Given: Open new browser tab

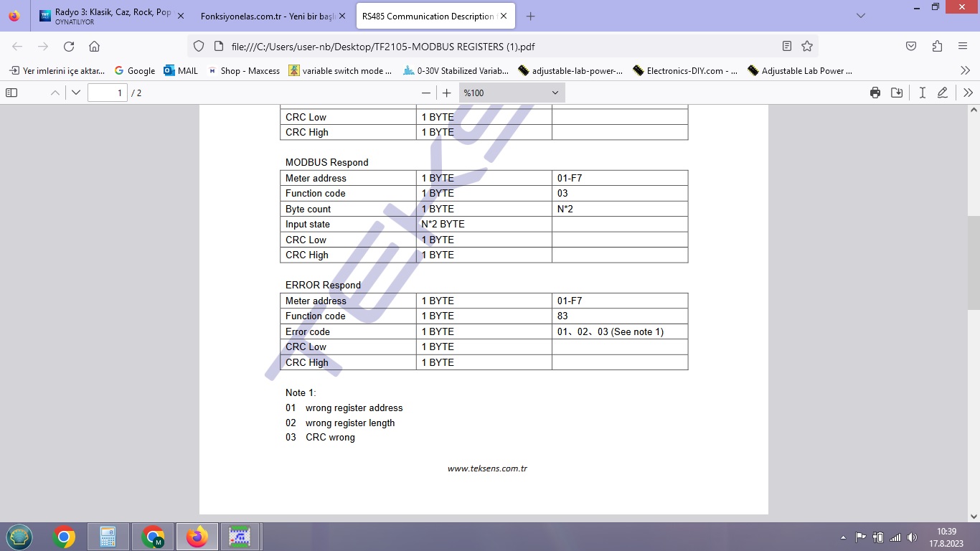Looking at the screenshot, I should [x=530, y=16].
